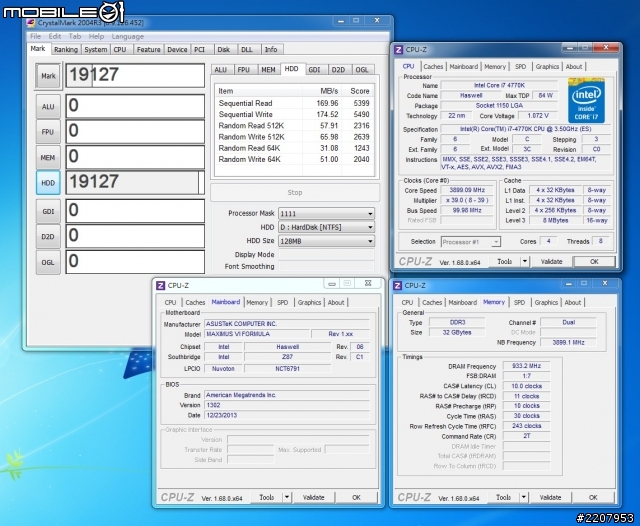Screen dimensions: 640x526
Task: Open Tools dropdown arrow in CPU-Z CPU window
Action: pos(525,262)
